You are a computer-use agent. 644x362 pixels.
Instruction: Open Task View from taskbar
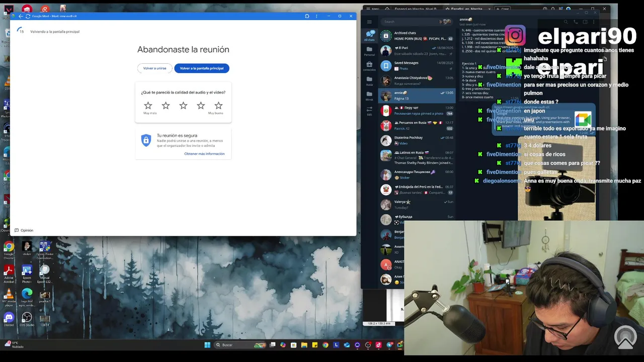[x=272, y=345]
